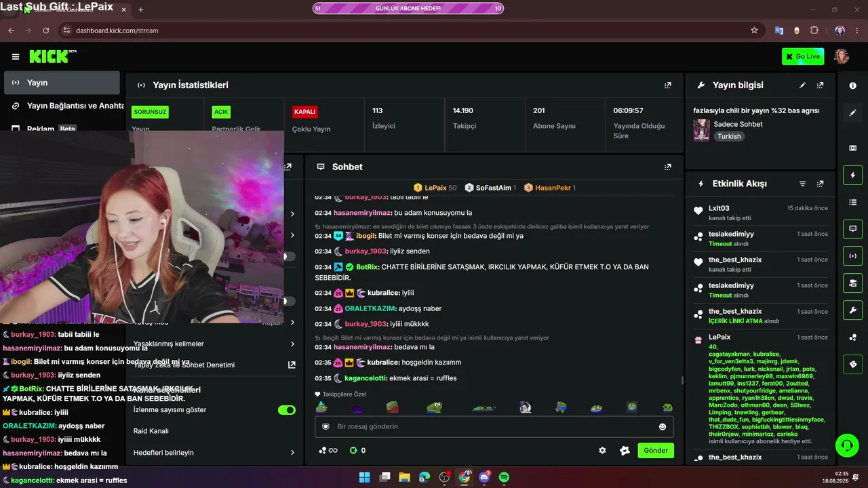Click the KICK logo
This screenshot has height=488, width=868.
[x=52, y=56]
